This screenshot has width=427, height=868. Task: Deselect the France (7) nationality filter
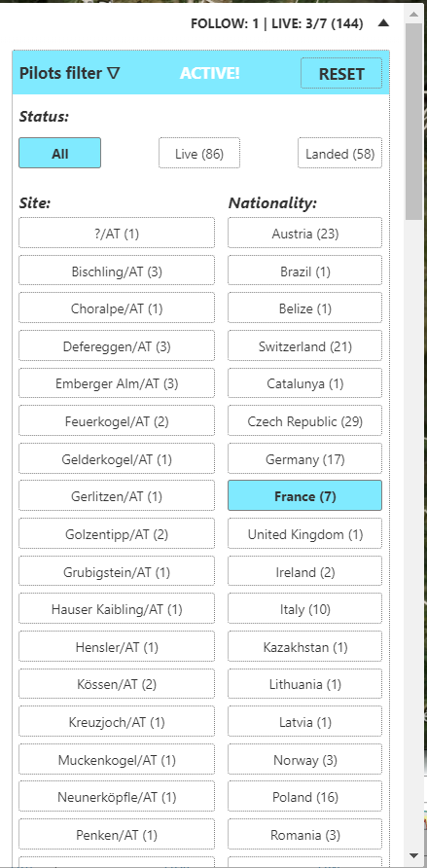(304, 495)
